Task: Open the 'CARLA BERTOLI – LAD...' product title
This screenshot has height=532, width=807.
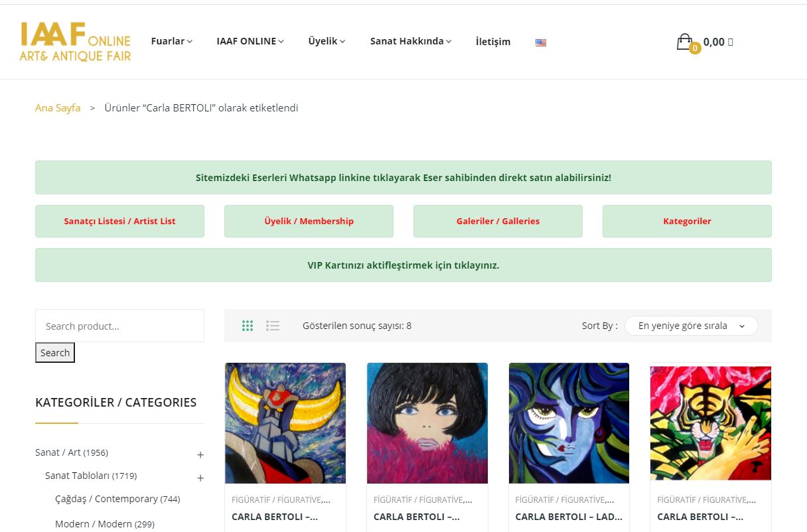Action: pyautogui.click(x=569, y=516)
